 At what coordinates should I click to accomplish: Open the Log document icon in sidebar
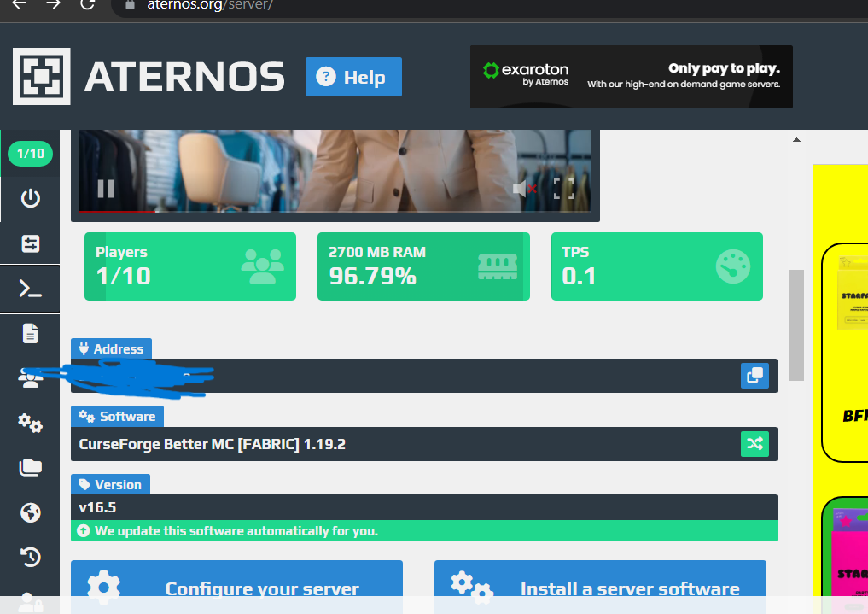pos(31,333)
